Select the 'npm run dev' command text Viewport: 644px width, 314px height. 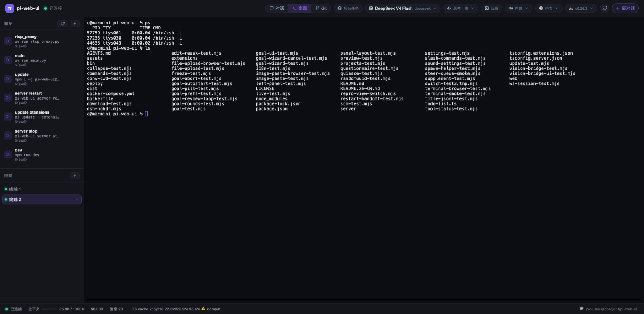27,155
